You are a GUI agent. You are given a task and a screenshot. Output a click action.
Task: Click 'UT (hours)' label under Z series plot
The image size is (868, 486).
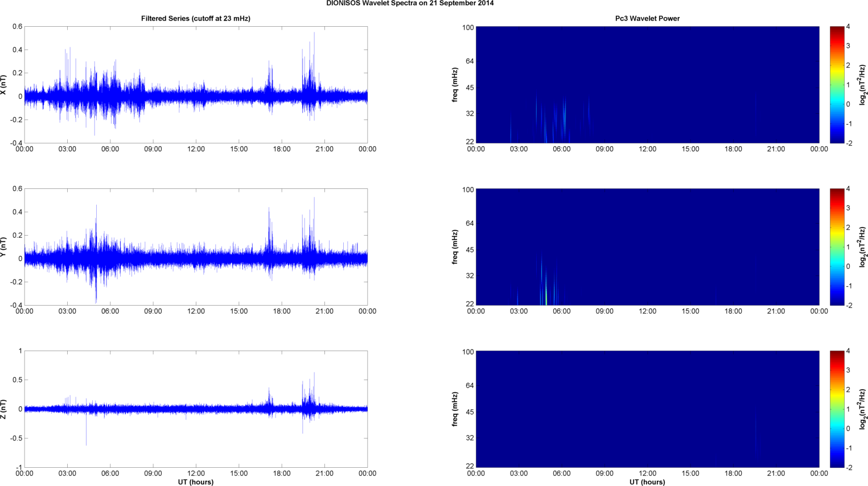point(196,482)
